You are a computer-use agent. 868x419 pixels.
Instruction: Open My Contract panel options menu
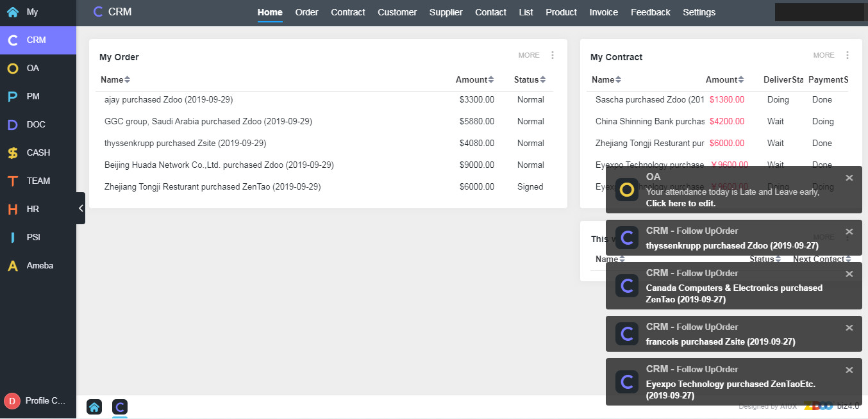point(847,56)
